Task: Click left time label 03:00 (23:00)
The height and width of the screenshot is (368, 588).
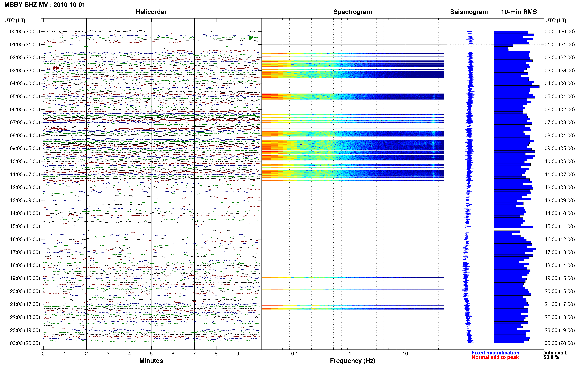Action: (x=25, y=71)
